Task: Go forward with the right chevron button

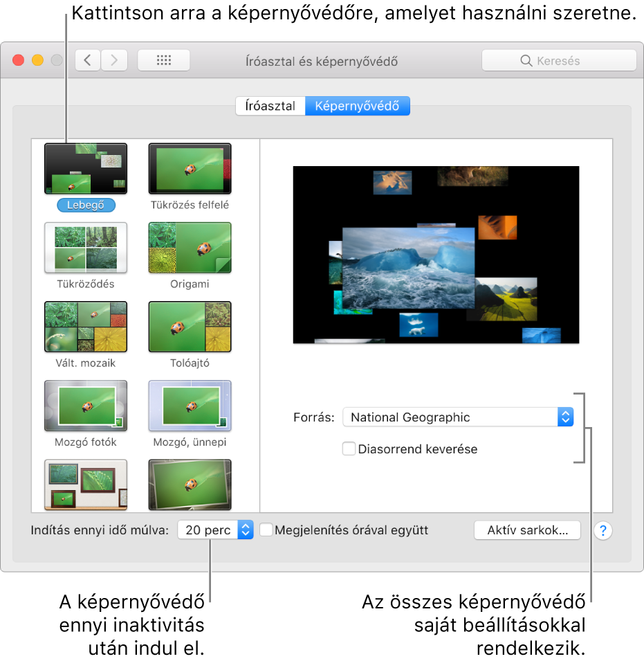Action: (114, 60)
